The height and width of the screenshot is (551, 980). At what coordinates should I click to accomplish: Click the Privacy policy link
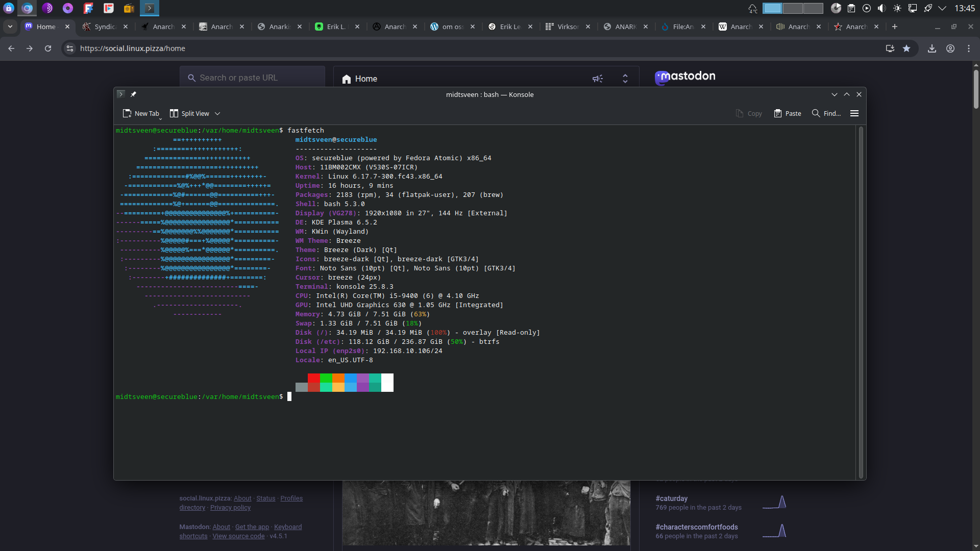(230, 508)
